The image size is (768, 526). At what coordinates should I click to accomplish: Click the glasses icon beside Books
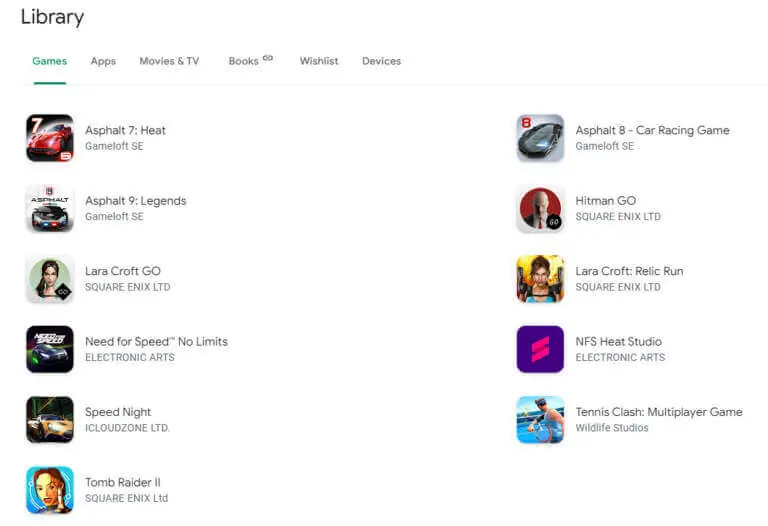(267, 58)
